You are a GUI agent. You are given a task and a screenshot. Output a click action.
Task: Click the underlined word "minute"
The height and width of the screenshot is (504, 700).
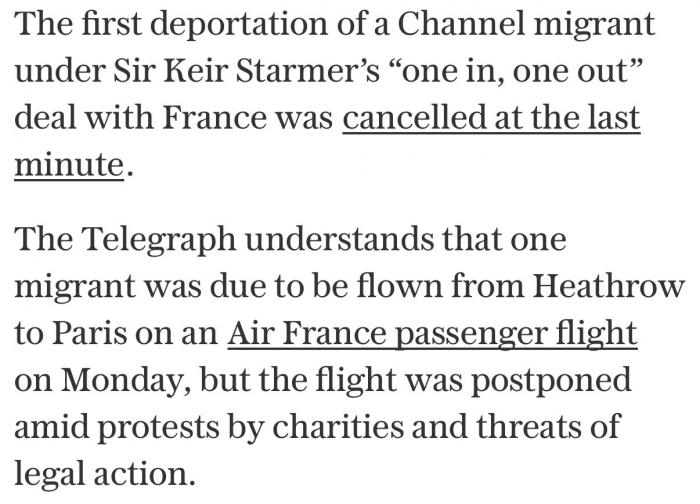pos(69,164)
